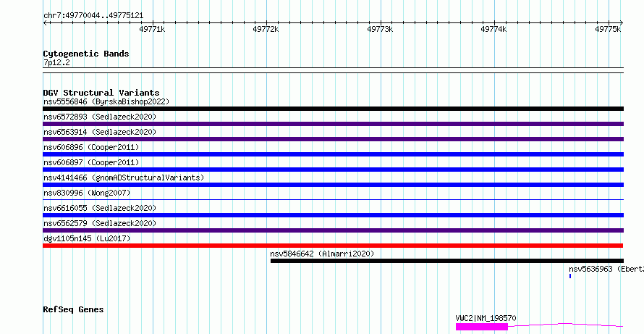Screen dimensions: 644x334
Task: Click the nsv606897 (Cooper2011) label
Action: coord(91,162)
